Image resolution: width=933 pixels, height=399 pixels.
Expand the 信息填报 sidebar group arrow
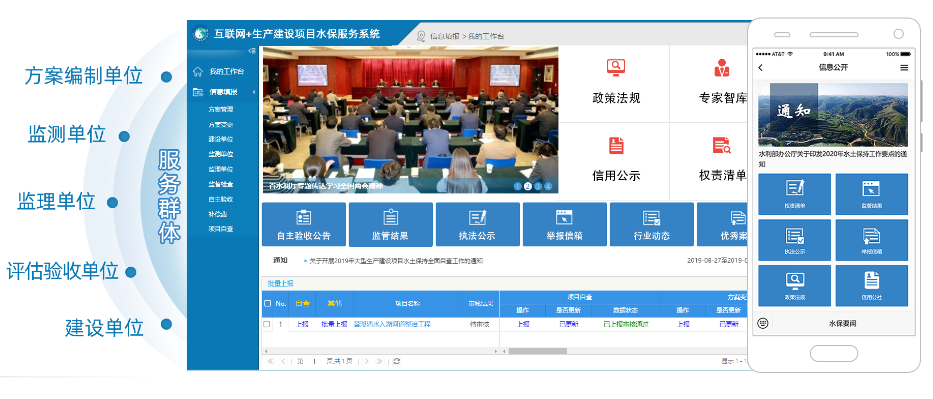point(254,92)
